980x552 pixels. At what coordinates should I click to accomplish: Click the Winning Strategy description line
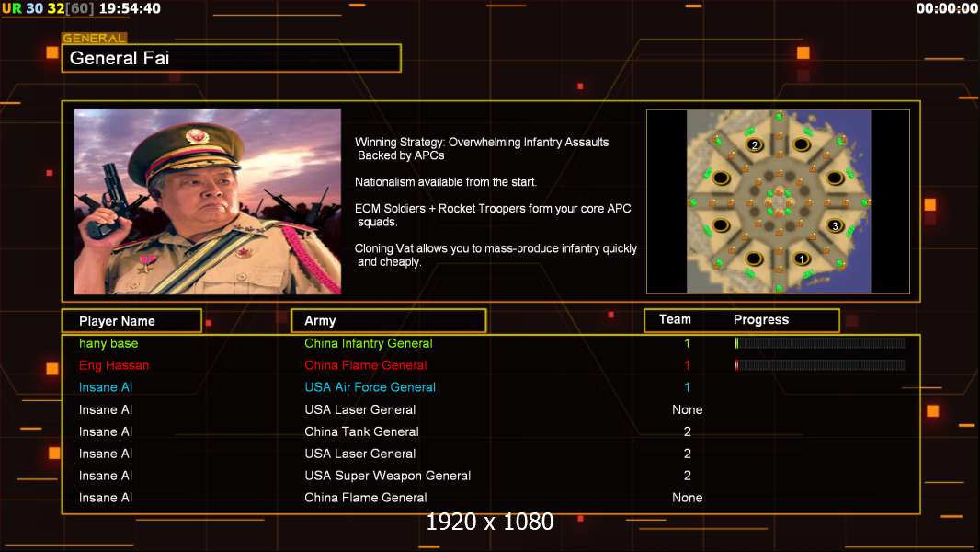481,149
